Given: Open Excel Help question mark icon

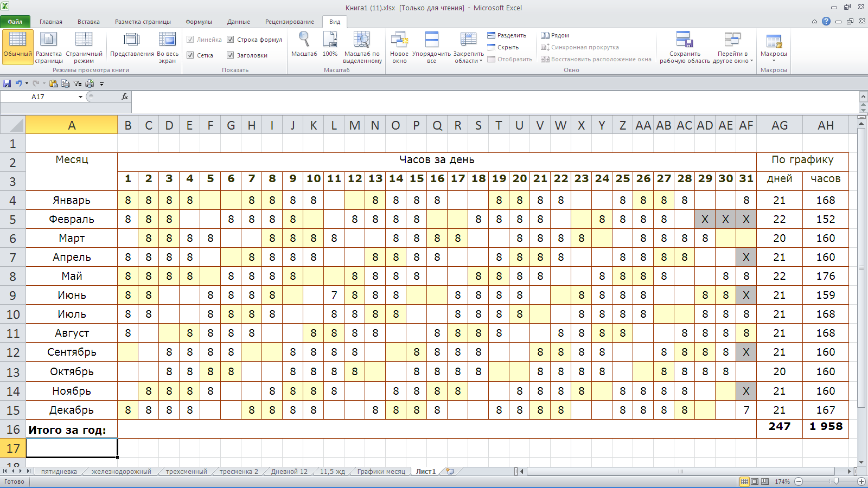Looking at the screenshot, I should coord(826,21).
